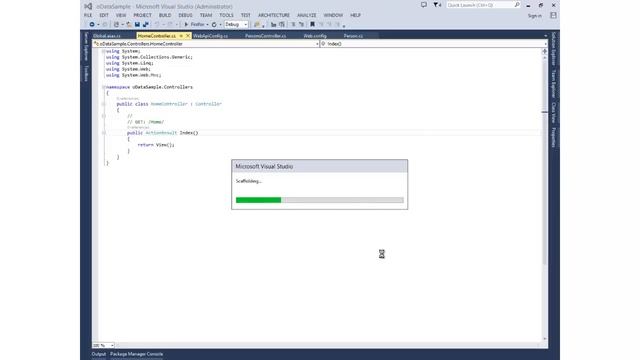Click the Scaffolding progress bar
The image size is (640, 360).
coord(320,200)
